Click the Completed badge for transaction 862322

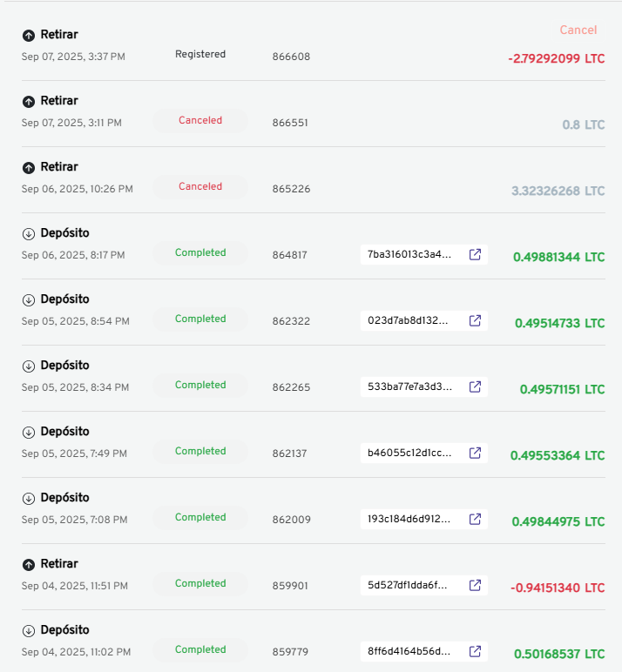click(x=200, y=319)
